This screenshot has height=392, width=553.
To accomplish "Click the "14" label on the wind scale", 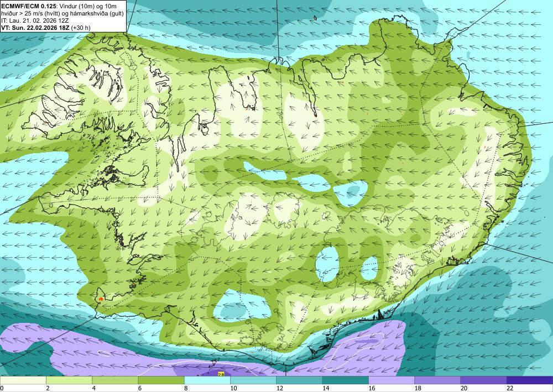I will click(x=326, y=388).
